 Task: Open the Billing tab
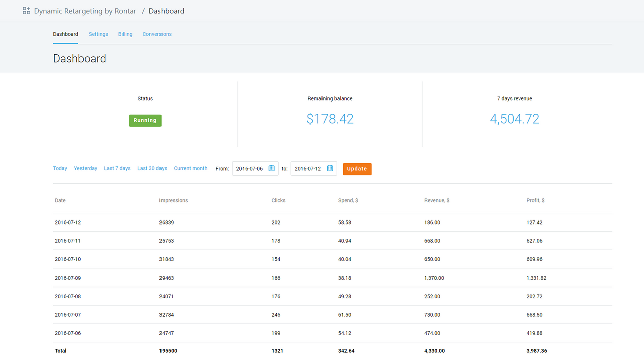tap(125, 34)
